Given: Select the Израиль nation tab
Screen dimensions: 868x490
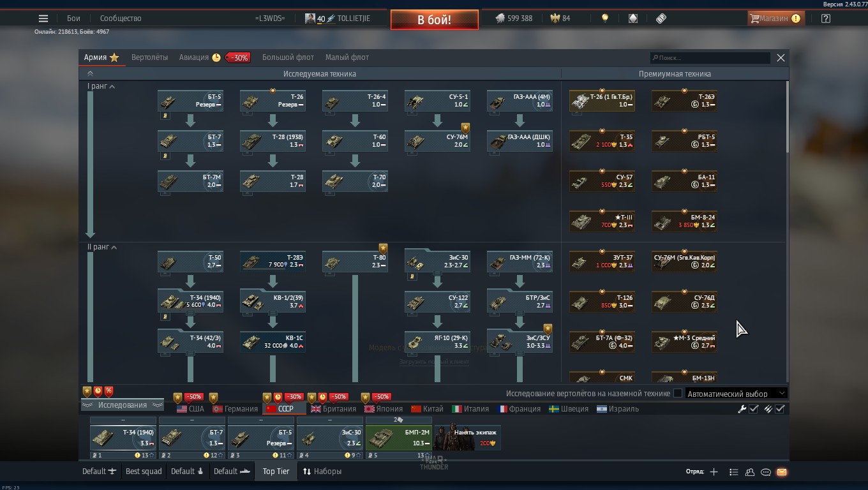Looking at the screenshot, I should pos(617,409).
